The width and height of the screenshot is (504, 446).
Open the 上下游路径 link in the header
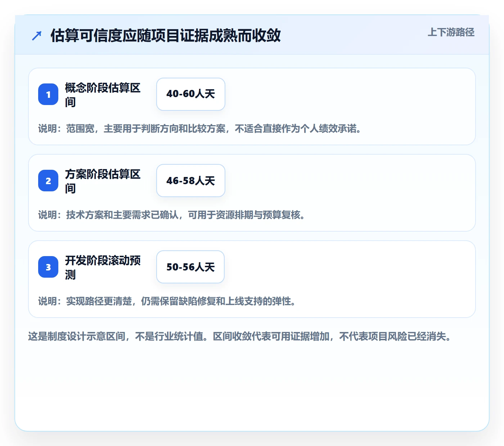tap(451, 32)
